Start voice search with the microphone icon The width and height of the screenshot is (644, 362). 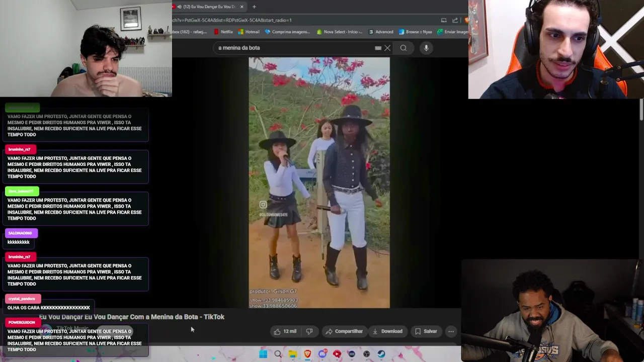tap(426, 48)
